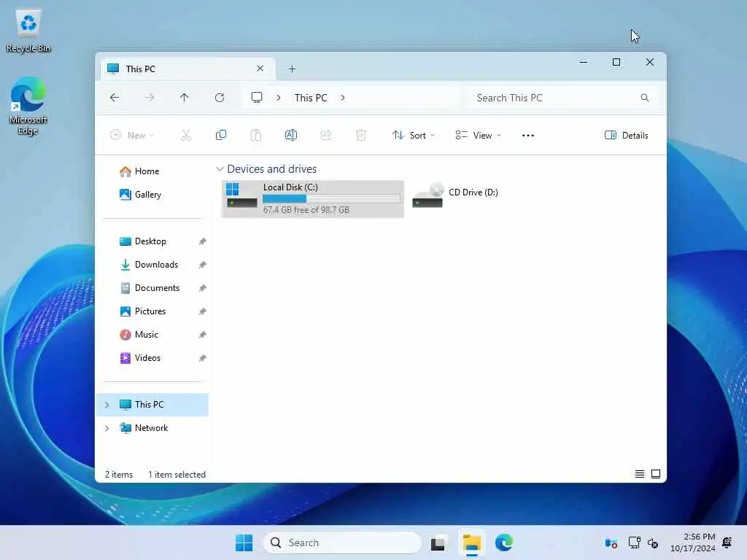Open the See more ellipsis menu

528,135
